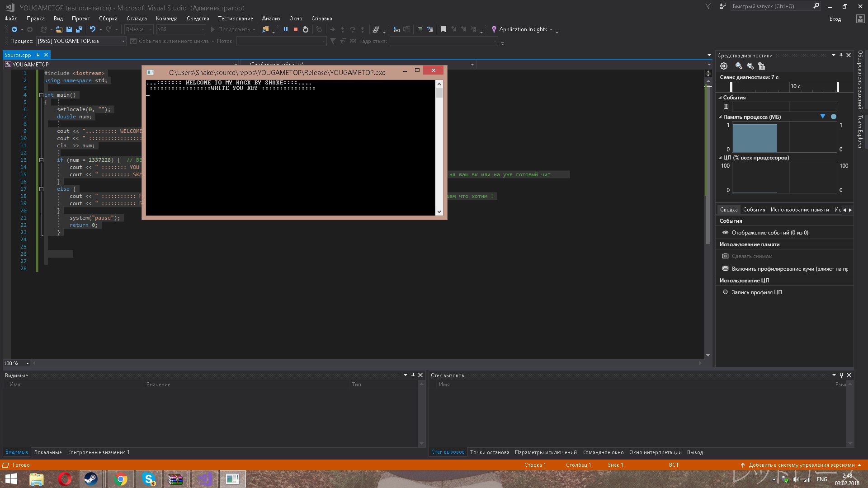Open diagnostic tools settings gear
868x488 pixels.
724,66
